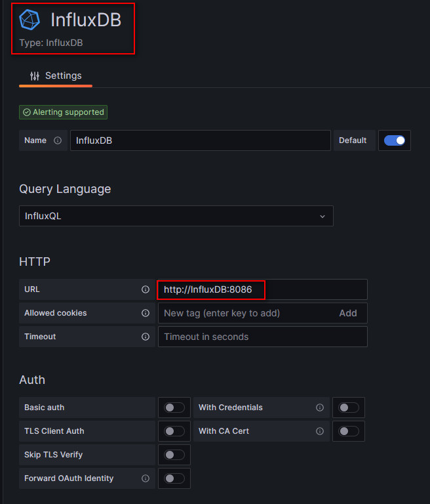Image resolution: width=430 pixels, height=504 pixels.
Task: Click the Timeout label
Action: pos(40,337)
